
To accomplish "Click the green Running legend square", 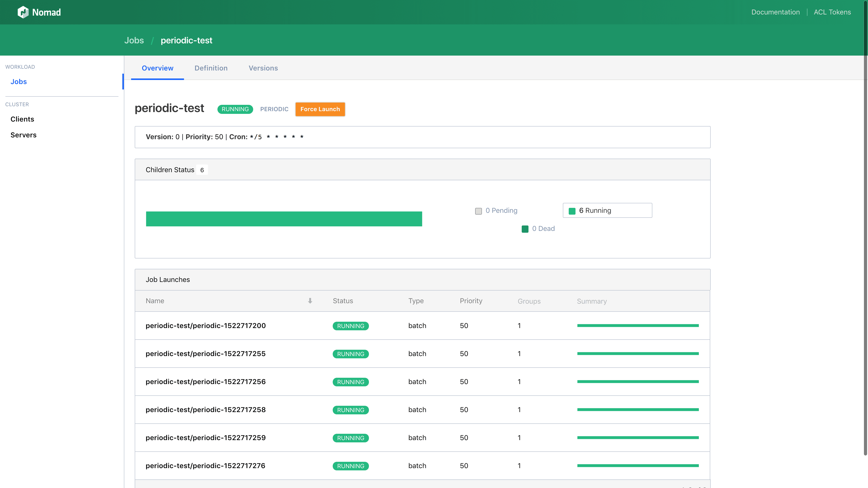I will (x=572, y=211).
